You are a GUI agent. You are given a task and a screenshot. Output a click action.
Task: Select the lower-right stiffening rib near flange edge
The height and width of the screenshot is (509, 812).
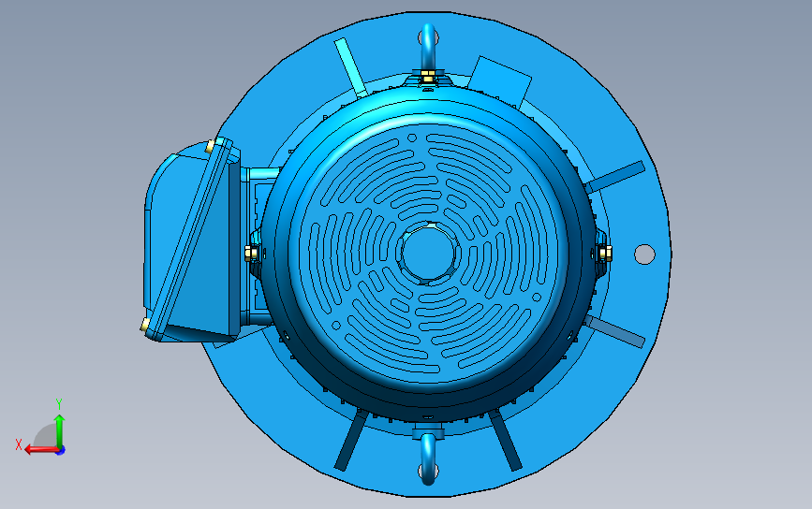pyautogui.click(x=615, y=331)
